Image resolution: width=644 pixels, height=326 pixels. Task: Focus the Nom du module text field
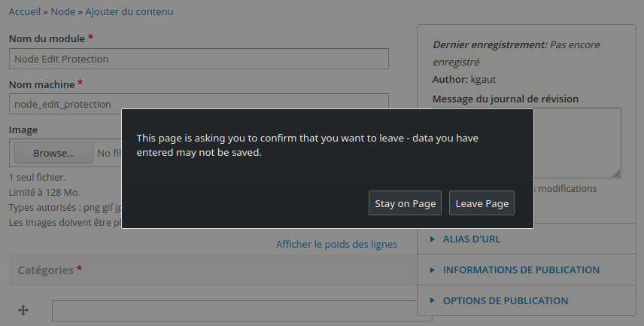(199, 59)
